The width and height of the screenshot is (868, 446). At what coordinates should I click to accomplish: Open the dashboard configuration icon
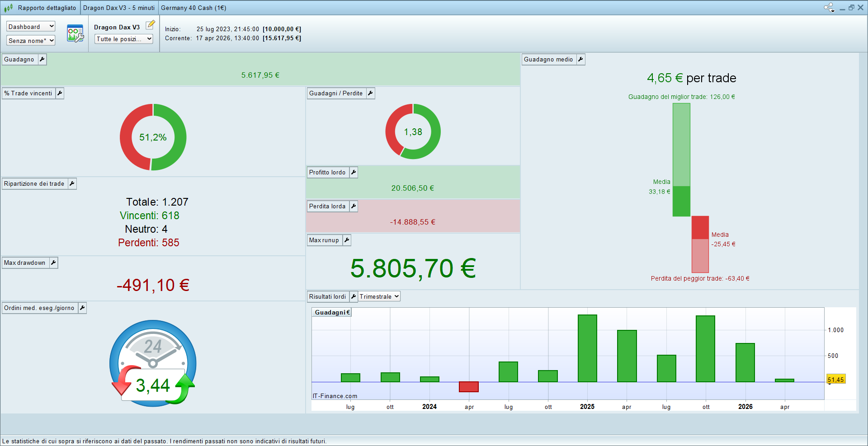[75, 33]
